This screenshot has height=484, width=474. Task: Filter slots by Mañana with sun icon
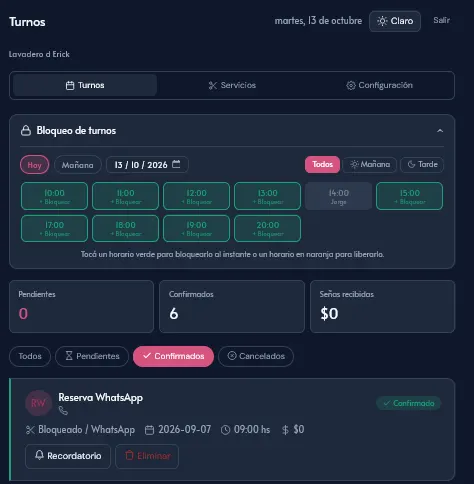[x=370, y=165]
